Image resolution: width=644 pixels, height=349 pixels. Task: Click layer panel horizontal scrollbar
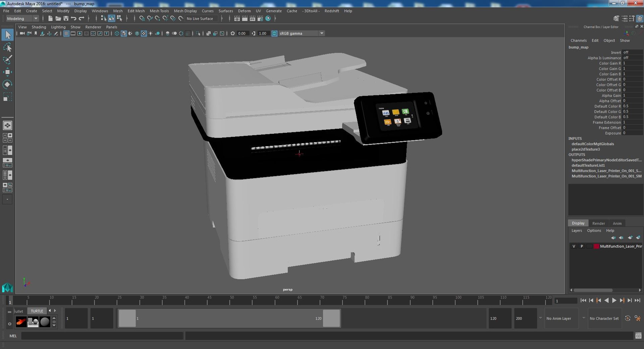pyautogui.click(x=593, y=290)
